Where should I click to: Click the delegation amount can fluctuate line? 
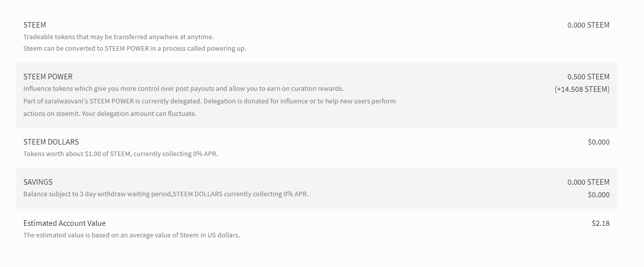[110, 113]
